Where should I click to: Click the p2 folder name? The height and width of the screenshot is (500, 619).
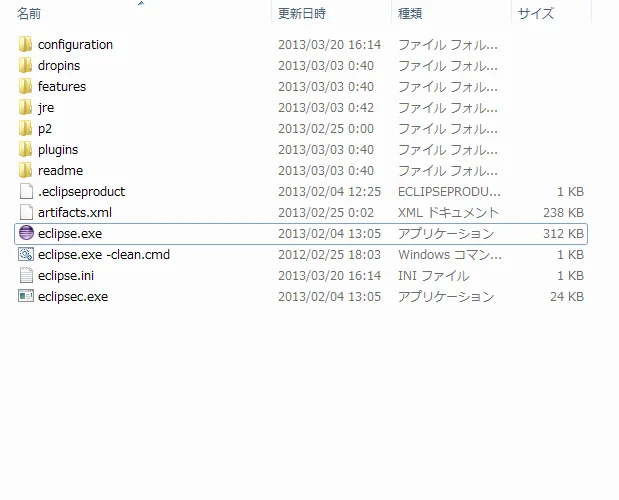click(45, 129)
